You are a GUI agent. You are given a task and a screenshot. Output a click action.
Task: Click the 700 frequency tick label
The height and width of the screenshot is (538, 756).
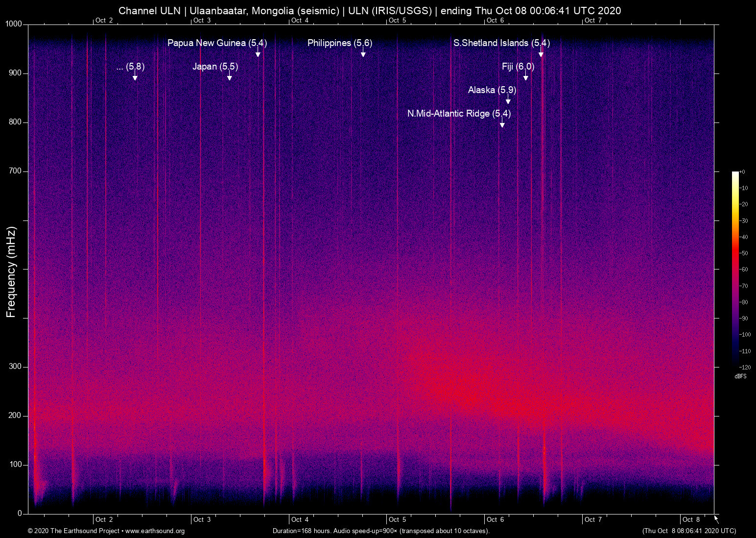pyautogui.click(x=16, y=171)
